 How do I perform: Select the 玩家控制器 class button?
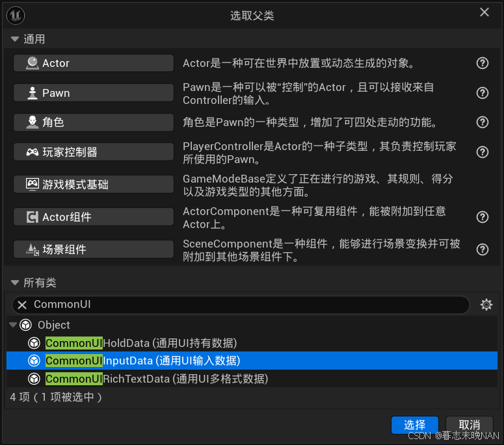[x=94, y=152]
